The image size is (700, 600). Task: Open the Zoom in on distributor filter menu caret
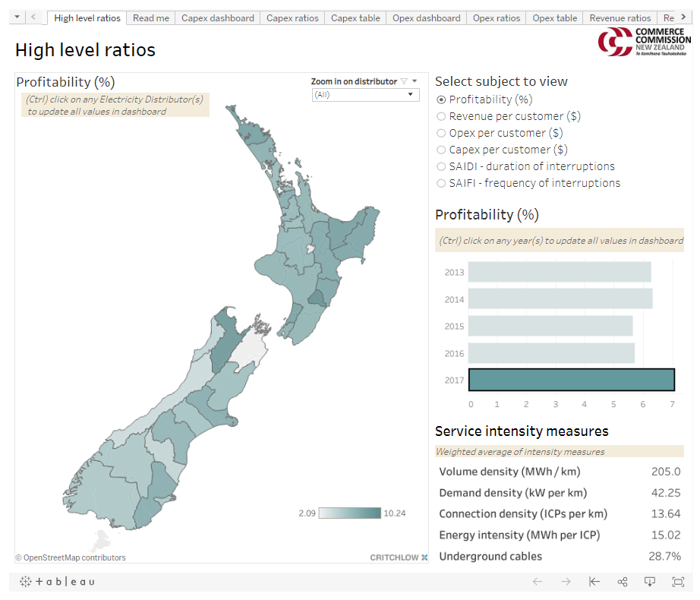click(x=415, y=81)
